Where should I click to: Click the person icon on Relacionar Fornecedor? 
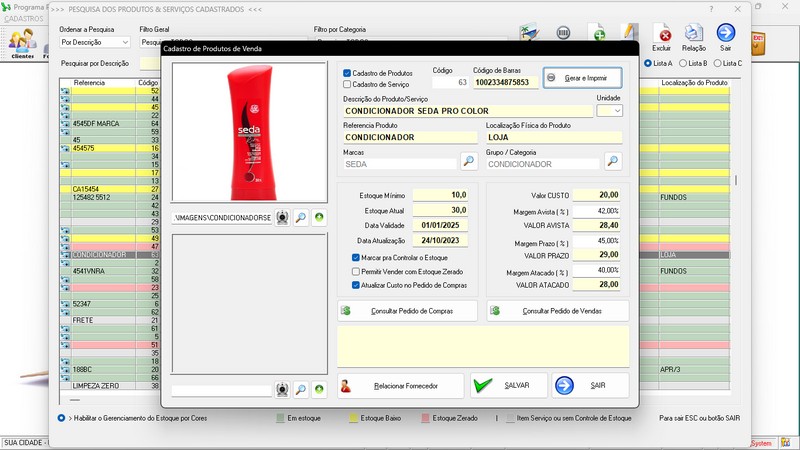pos(346,386)
